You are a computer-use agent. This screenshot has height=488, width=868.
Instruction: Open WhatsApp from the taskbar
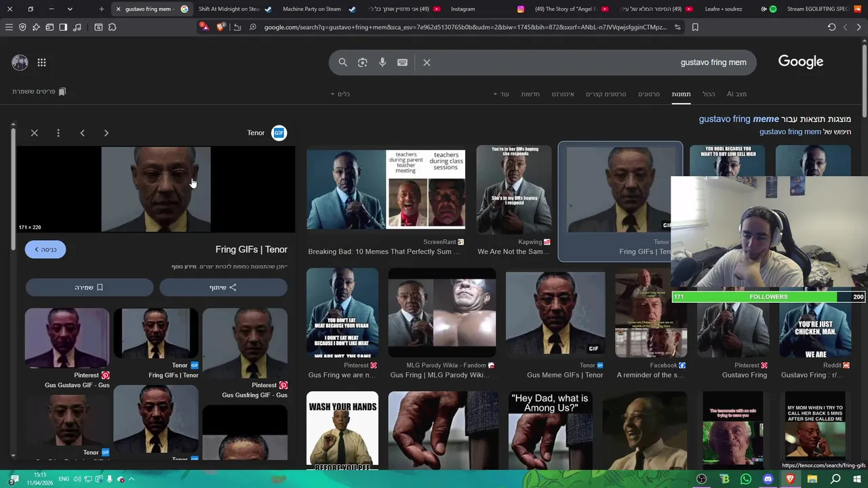click(x=746, y=479)
